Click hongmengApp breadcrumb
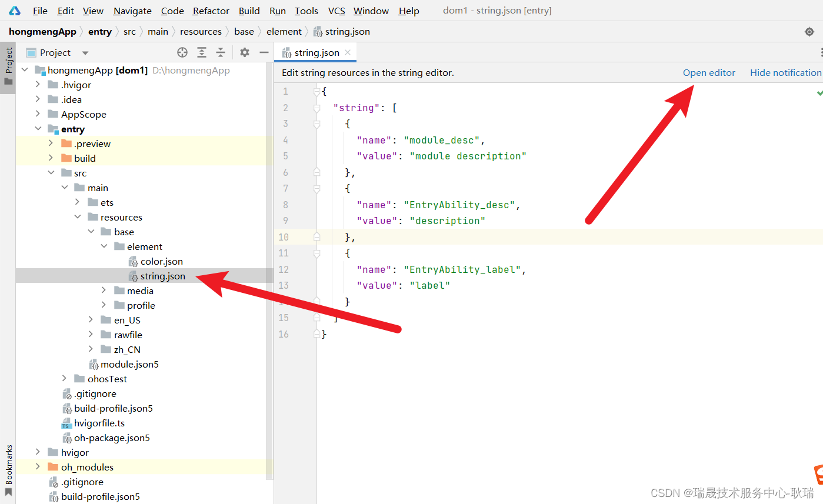823x504 pixels. click(x=42, y=32)
